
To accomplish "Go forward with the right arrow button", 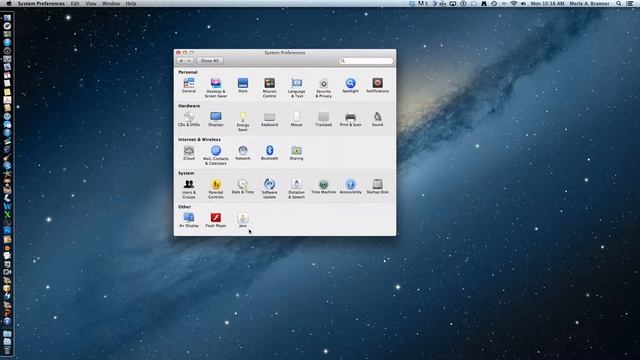I will coord(189,60).
